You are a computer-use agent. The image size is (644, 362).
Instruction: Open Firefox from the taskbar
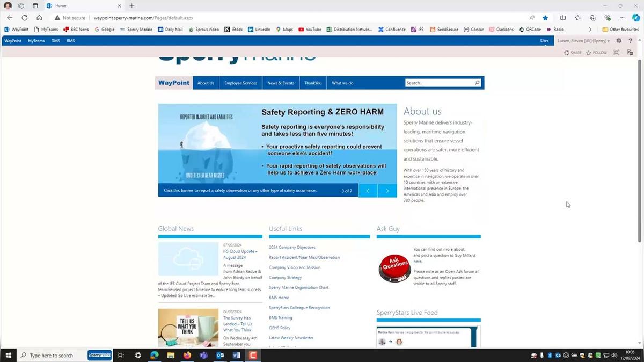tap(187, 355)
